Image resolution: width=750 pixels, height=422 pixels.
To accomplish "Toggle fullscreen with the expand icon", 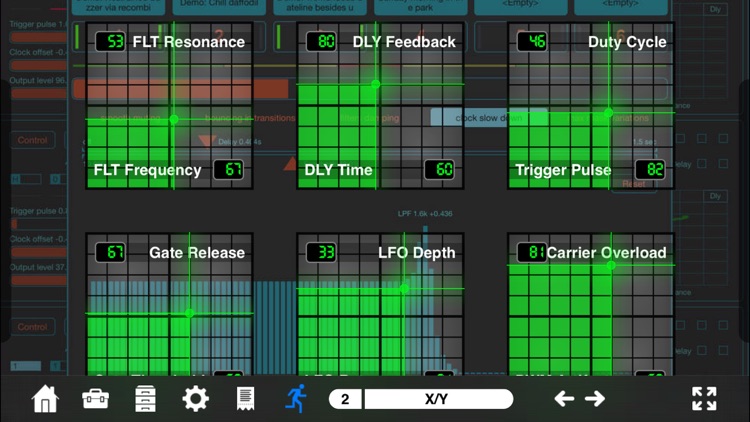I will pyautogui.click(x=704, y=399).
